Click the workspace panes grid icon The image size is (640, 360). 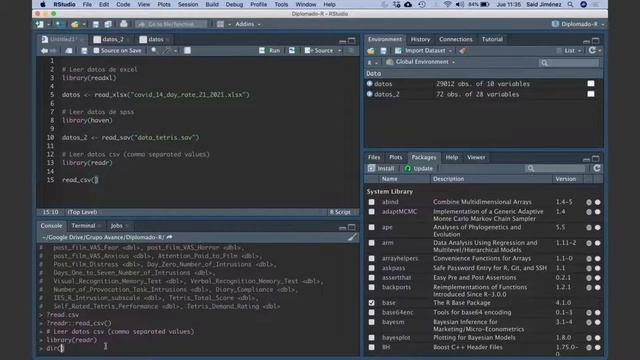point(220,24)
